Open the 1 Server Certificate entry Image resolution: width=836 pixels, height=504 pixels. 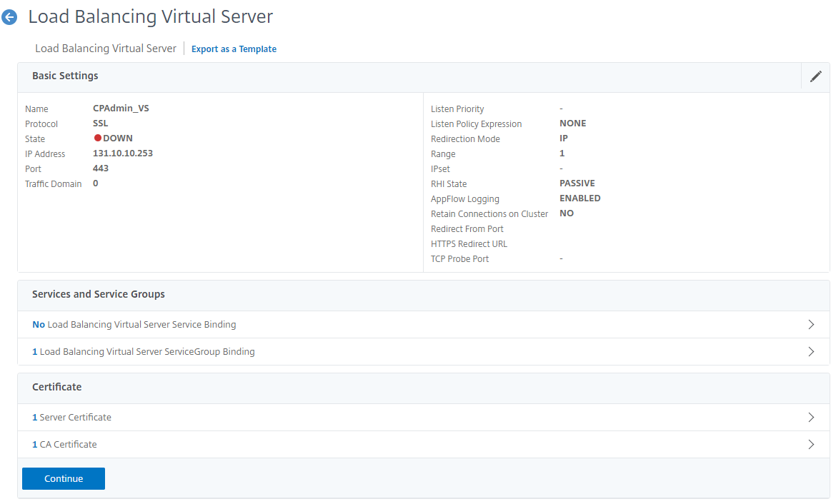[72, 418]
